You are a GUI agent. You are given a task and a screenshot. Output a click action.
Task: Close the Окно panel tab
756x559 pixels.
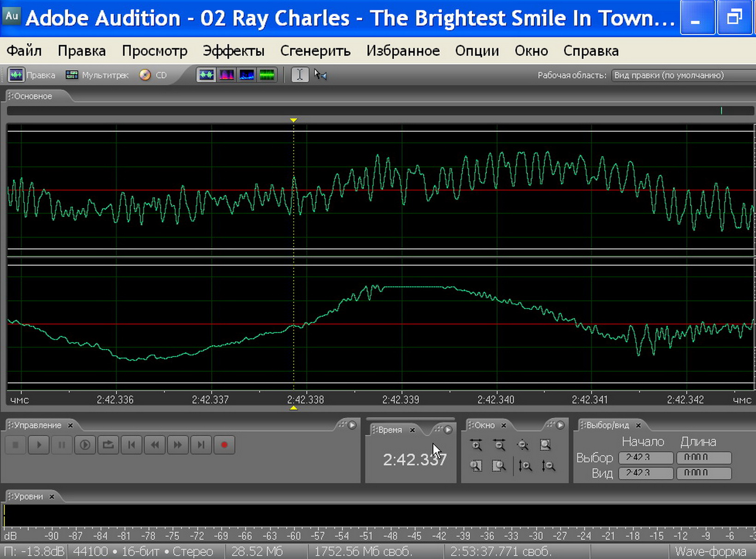point(503,425)
